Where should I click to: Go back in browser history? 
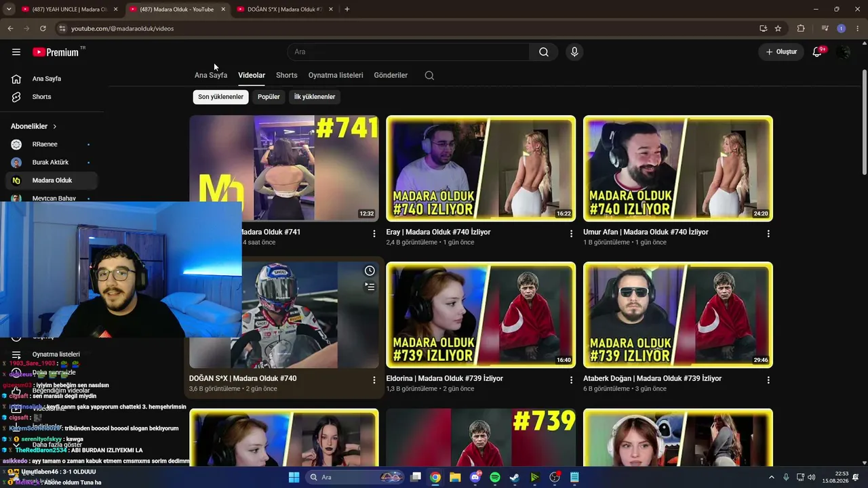click(x=10, y=28)
